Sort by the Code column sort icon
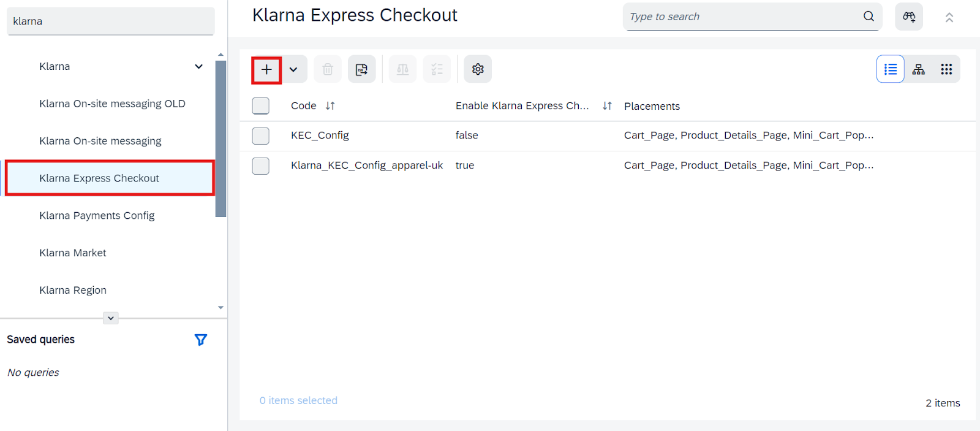This screenshot has height=431, width=980. [x=330, y=105]
